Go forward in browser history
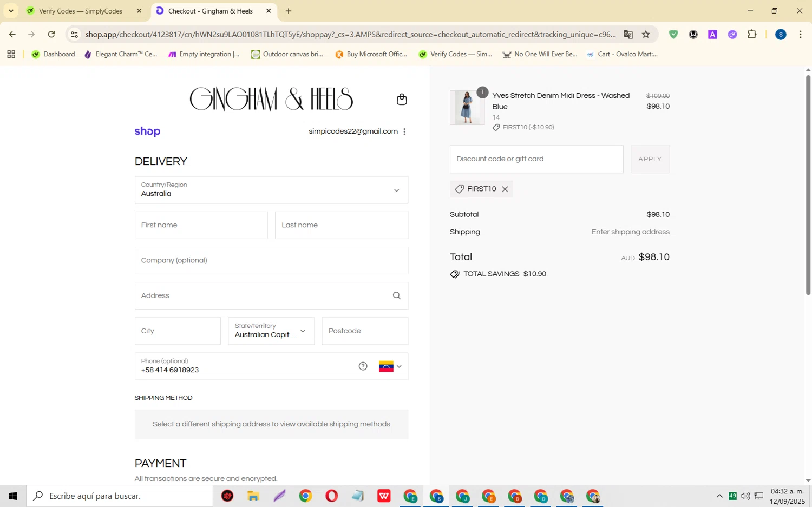 click(31, 34)
